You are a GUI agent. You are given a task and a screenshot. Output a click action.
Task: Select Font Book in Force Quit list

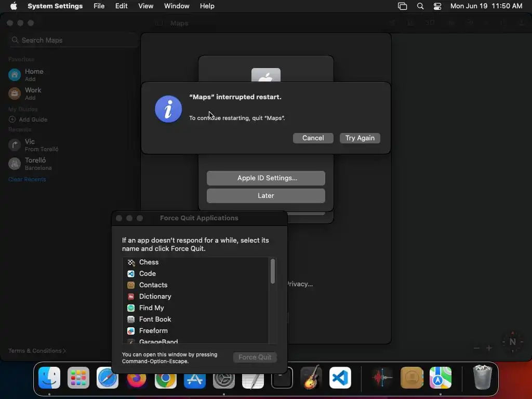(196, 320)
